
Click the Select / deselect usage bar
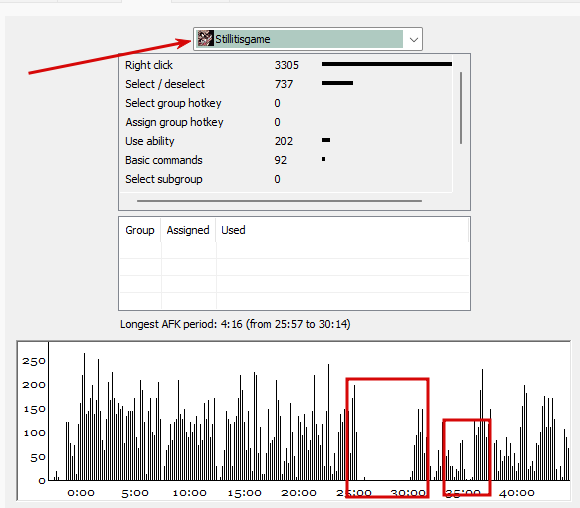337,83
